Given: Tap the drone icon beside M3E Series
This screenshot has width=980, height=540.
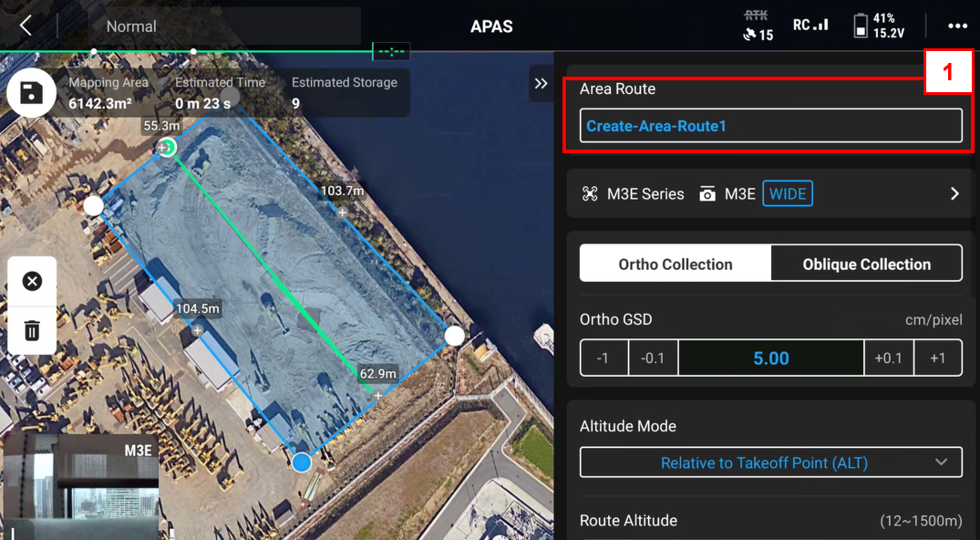Looking at the screenshot, I should click(590, 194).
